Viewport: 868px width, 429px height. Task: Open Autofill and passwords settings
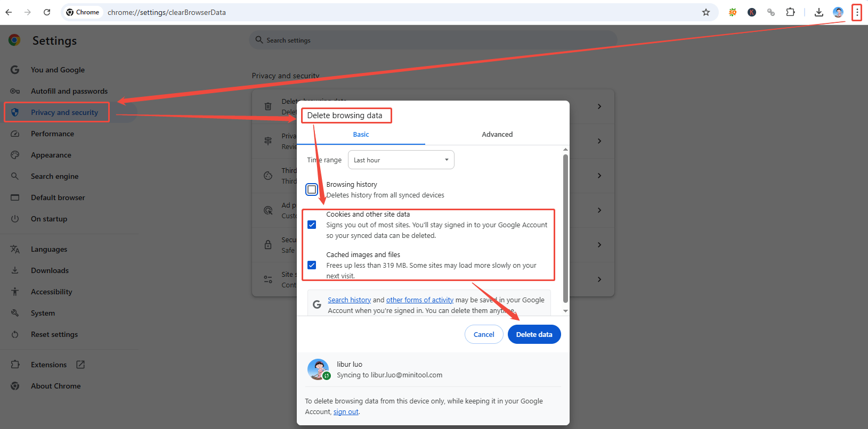(69, 91)
